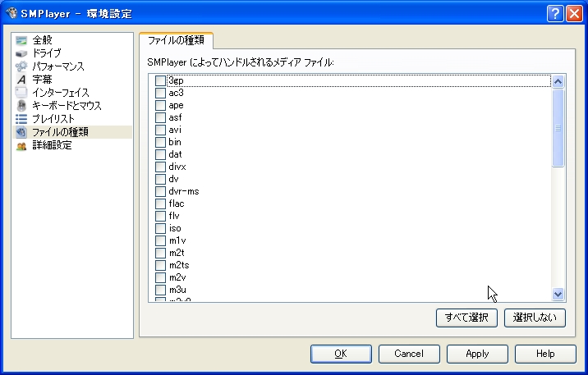
Task: Enable the iso checkbox
Action: coord(160,228)
